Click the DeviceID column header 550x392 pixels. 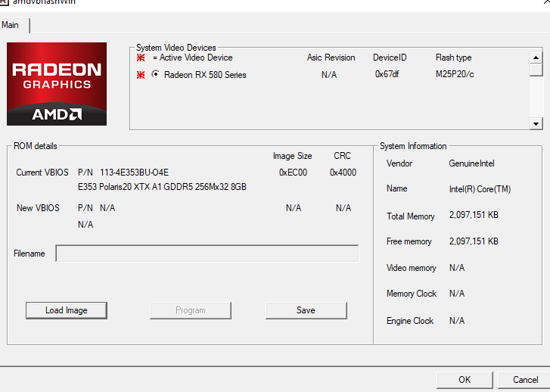[390, 58]
